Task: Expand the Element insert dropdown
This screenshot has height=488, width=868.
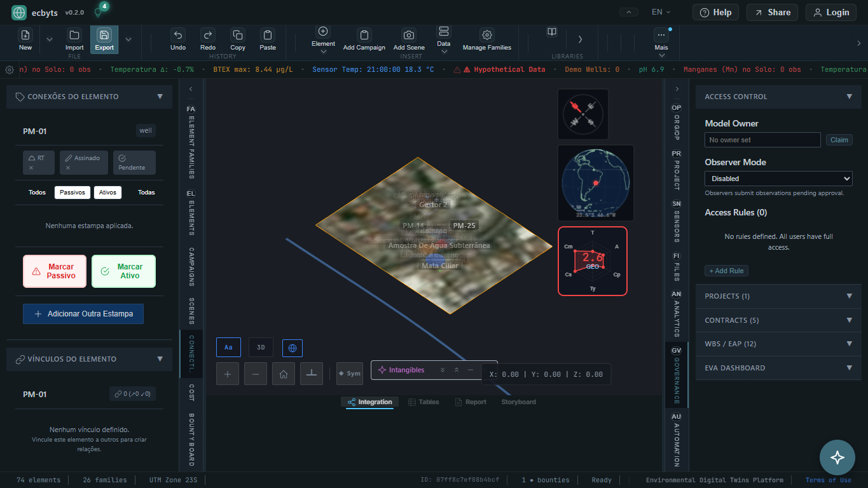Action: pos(323,52)
